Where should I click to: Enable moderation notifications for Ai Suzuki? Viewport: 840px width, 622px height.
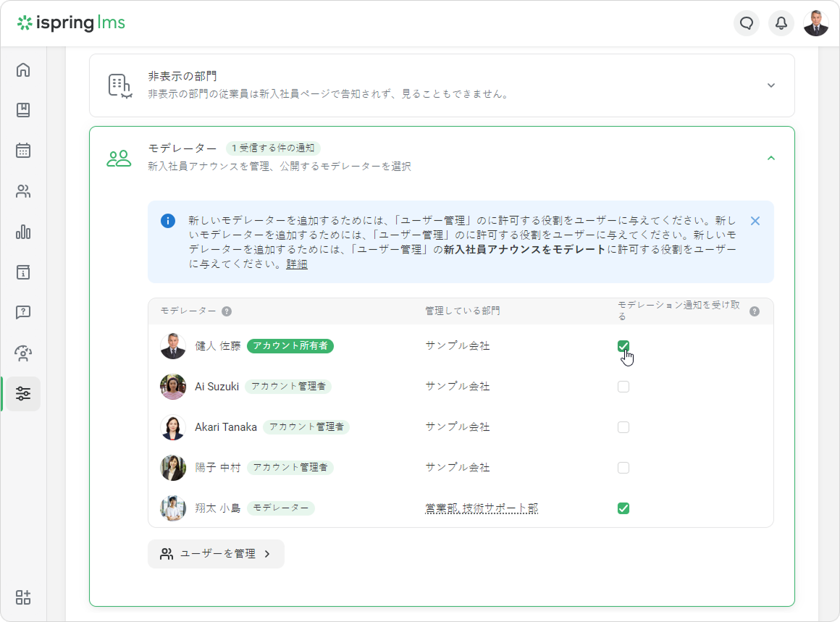pos(623,387)
